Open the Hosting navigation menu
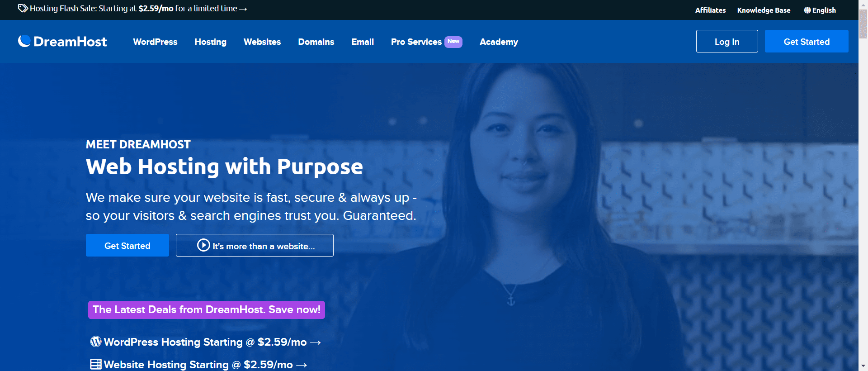The height and width of the screenshot is (371, 868). point(211,42)
